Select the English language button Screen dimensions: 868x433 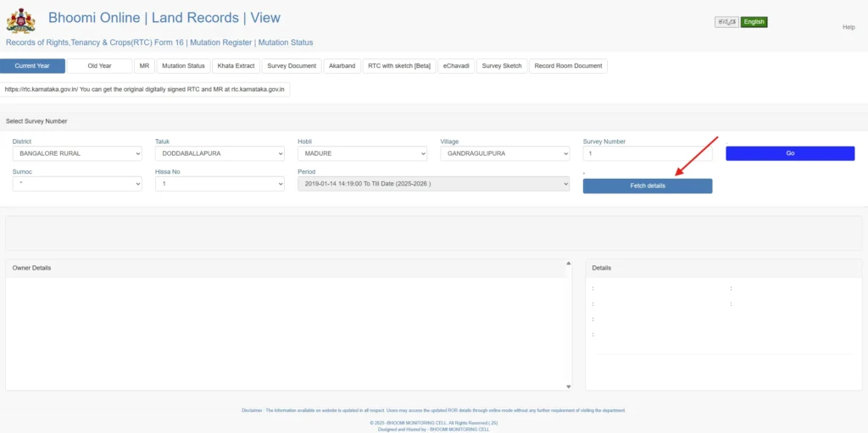(754, 22)
